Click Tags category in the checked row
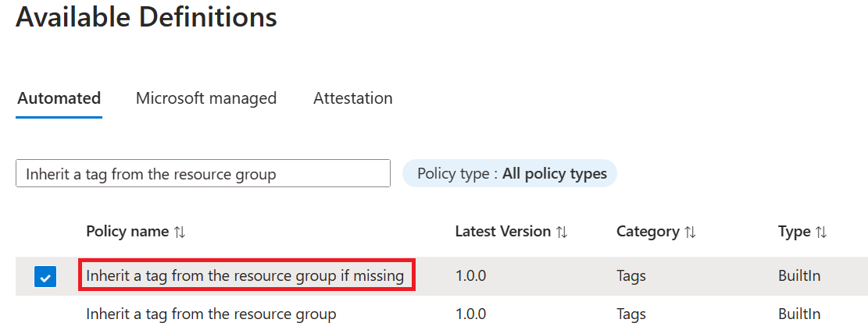 [631, 276]
